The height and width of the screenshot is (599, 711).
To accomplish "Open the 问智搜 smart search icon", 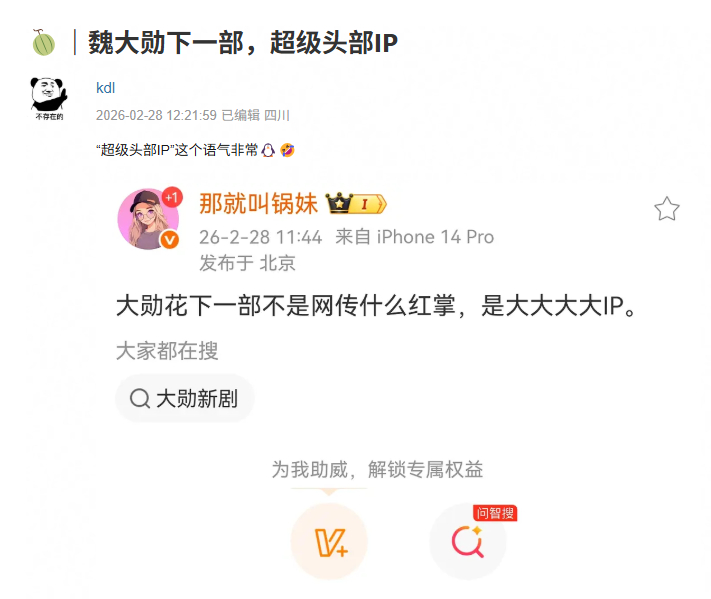I will [x=468, y=541].
